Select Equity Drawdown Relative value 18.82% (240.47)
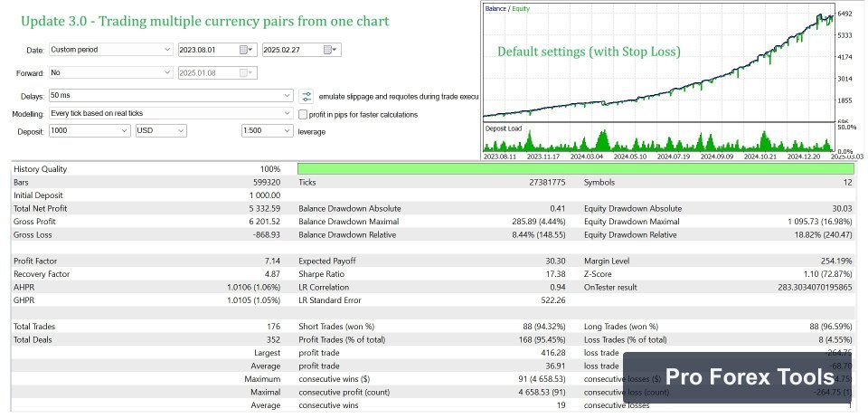The width and height of the screenshot is (868, 418). 822,234
